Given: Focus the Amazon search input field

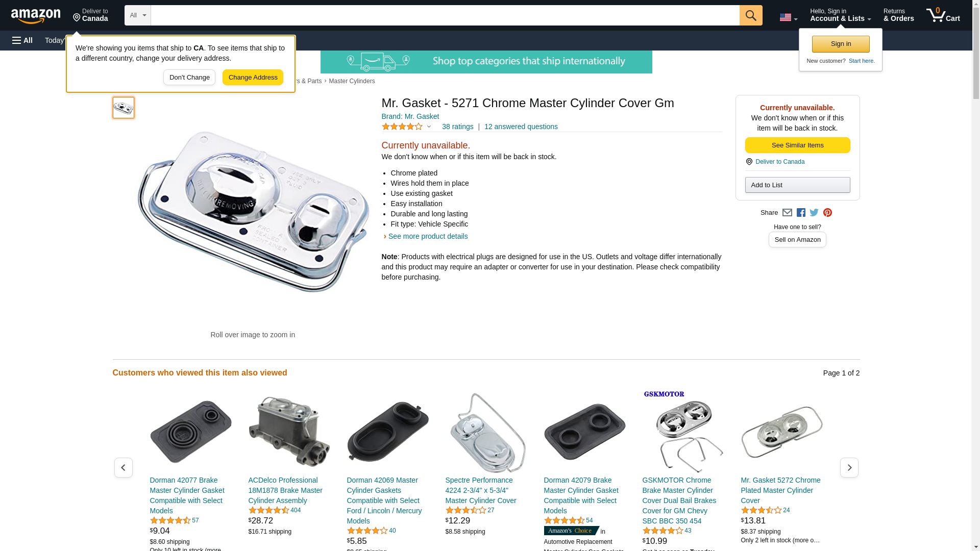Looking at the screenshot, I should 445,15.
